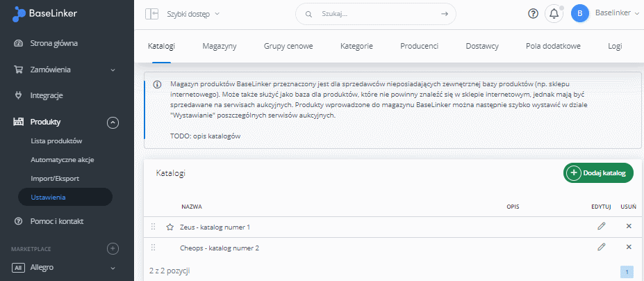644x281 pixels.
Task: Switch to the Magazyny tab
Action: point(220,46)
